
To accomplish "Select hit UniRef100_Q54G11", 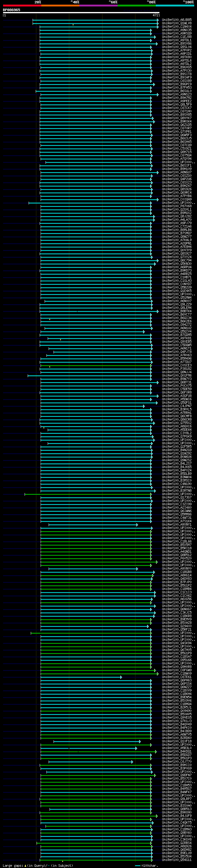I will (x=177, y=860).
